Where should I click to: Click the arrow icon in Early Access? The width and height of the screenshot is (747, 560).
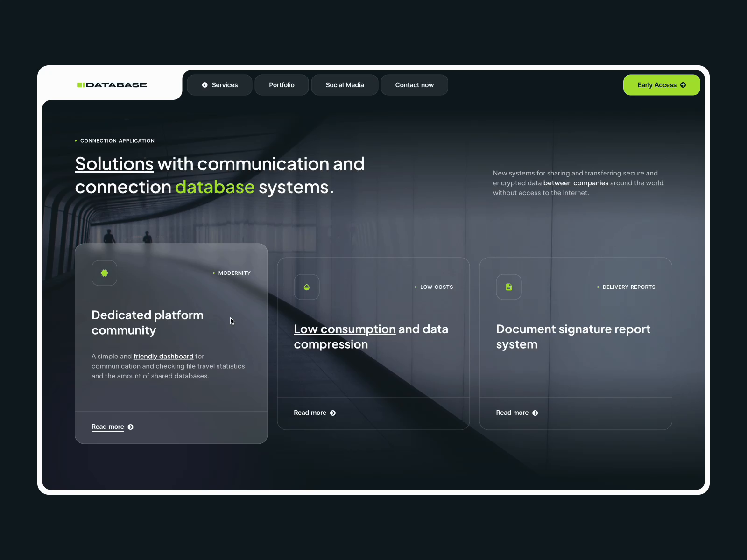coord(683,85)
